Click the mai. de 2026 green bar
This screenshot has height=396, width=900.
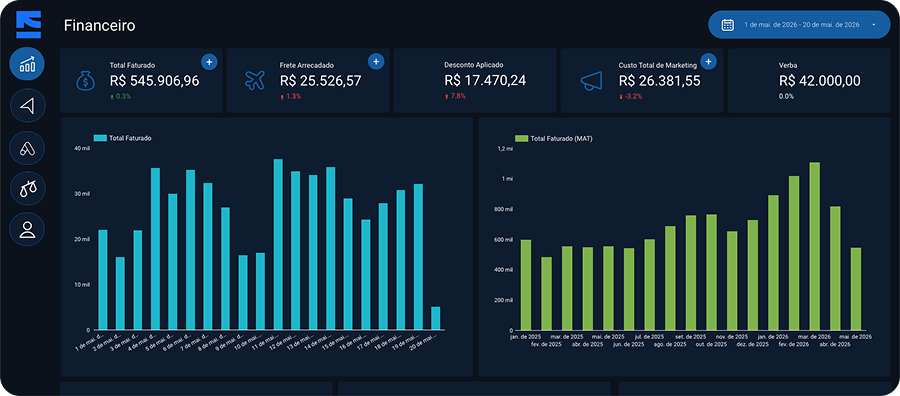(x=856, y=289)
